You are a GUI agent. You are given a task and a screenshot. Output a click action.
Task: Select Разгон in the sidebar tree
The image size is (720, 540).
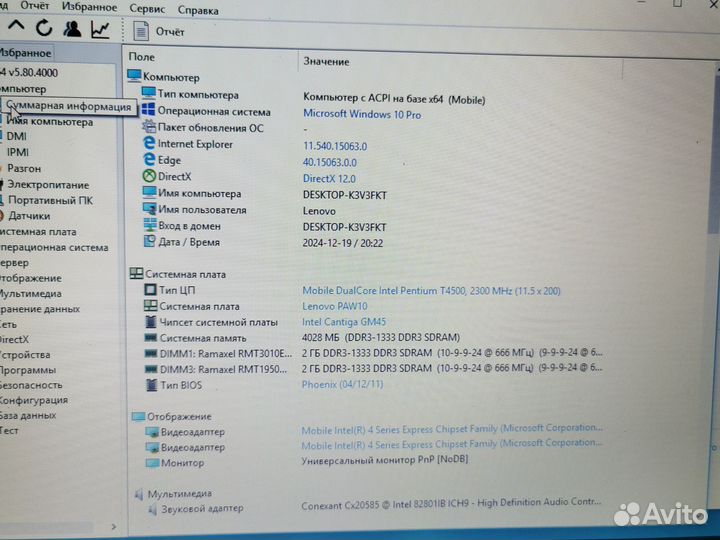[24, 169]
